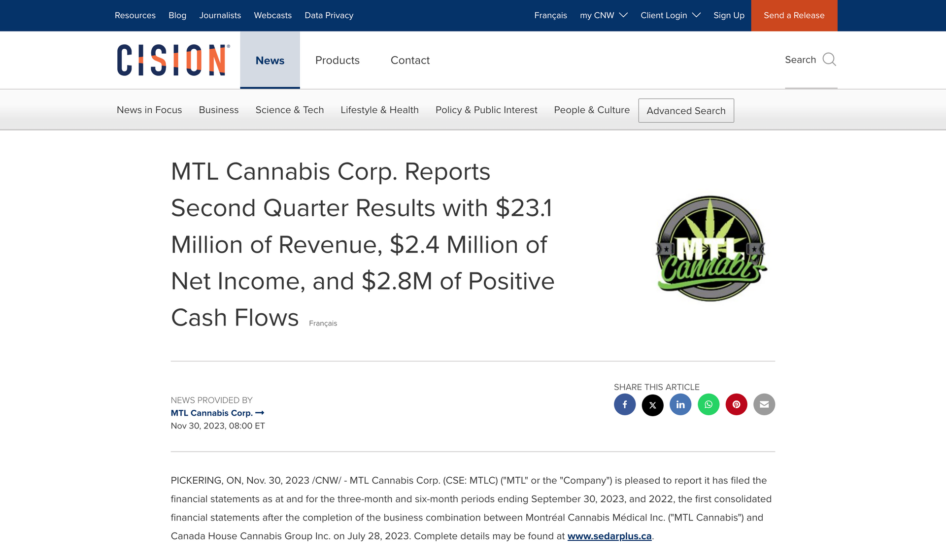
Task: Open the News tab
Action: [270, 60]
